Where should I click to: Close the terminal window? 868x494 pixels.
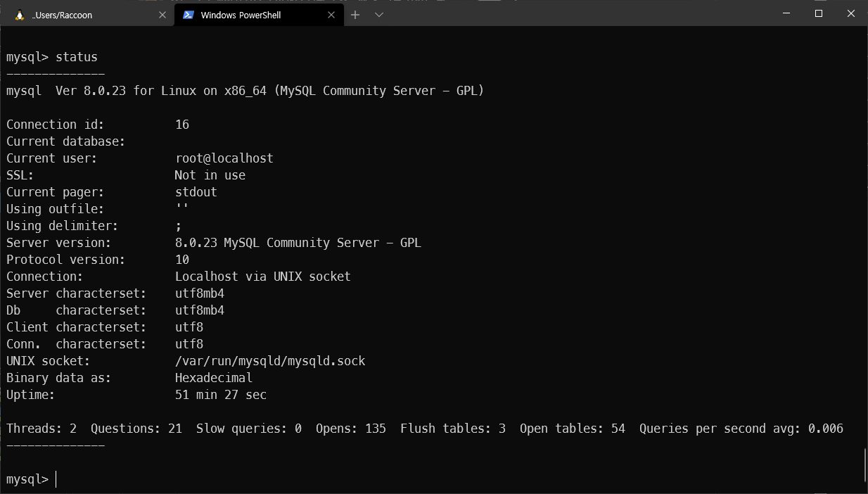[x=851, y=13]
